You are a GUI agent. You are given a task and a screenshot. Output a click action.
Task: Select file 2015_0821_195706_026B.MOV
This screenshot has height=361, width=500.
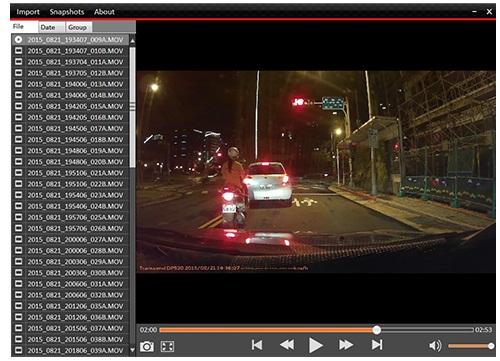[70, 228]
